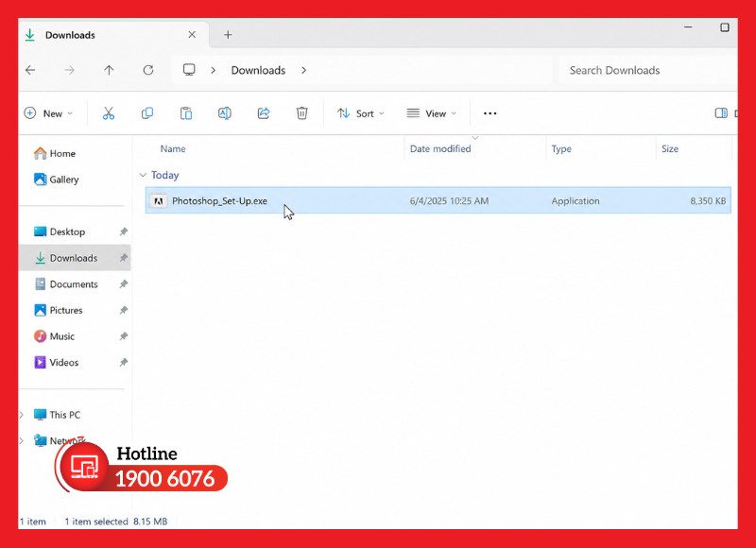This screenshot has width=756, height=548.
Task: Go up one folder level arrow
Action: point(109,70)
